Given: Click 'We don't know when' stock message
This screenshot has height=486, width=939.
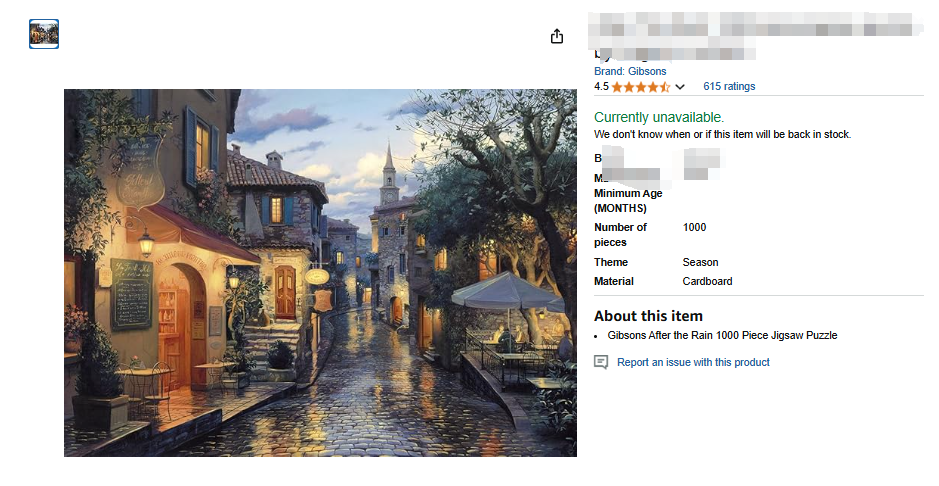Looking at the screenshot, I should [x=722, y=135].
